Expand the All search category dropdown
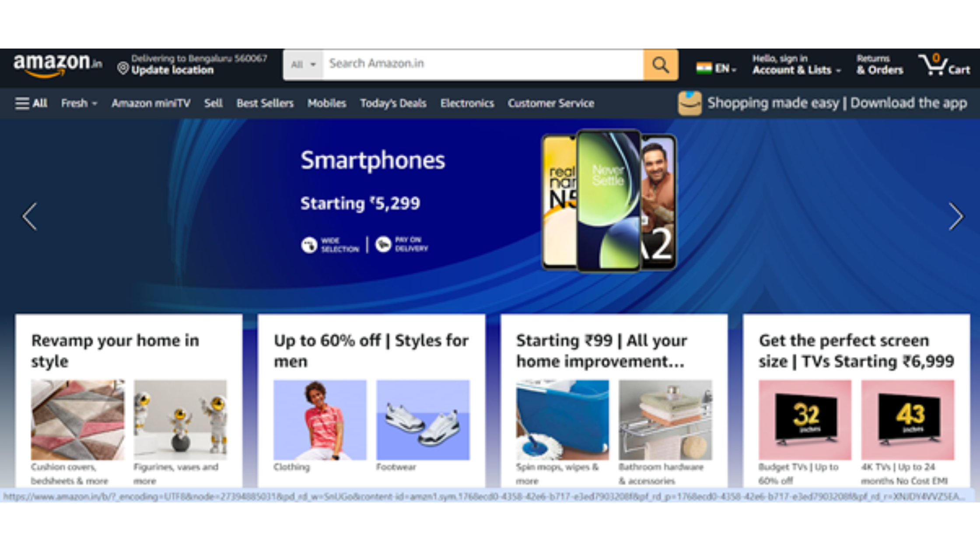 [x=303, y=65]
